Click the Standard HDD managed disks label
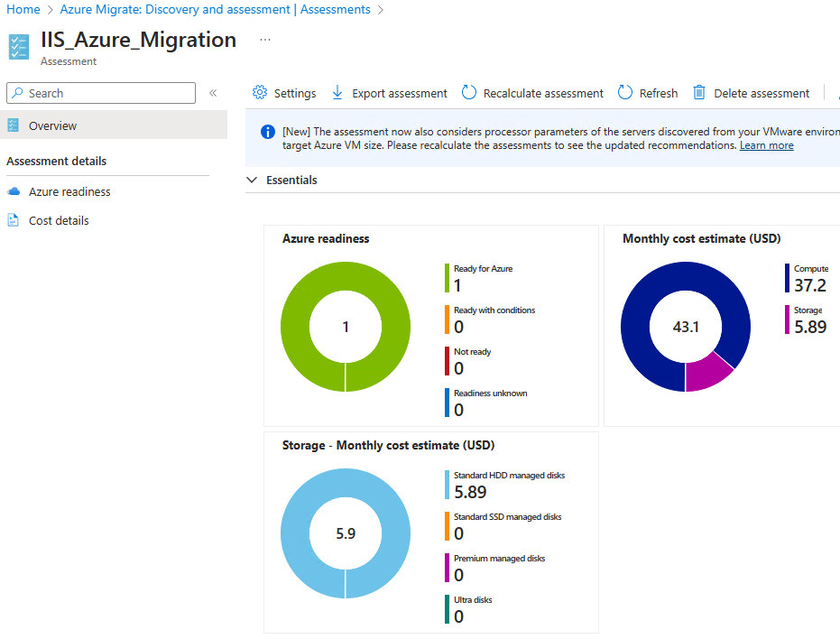The width and height of the screenshot is (840, 639). [510, 476]
